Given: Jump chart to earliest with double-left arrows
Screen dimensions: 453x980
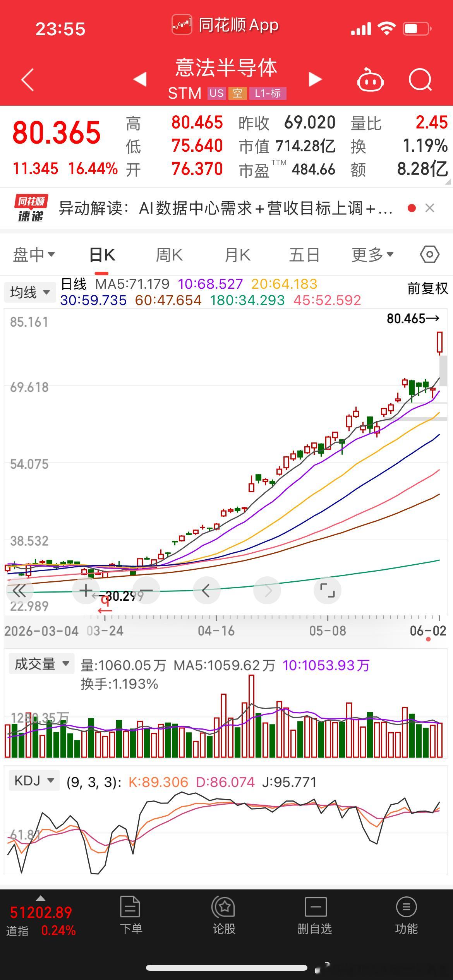Looking at the screenshot, I should pyautogui.click(x=19, y=591).
